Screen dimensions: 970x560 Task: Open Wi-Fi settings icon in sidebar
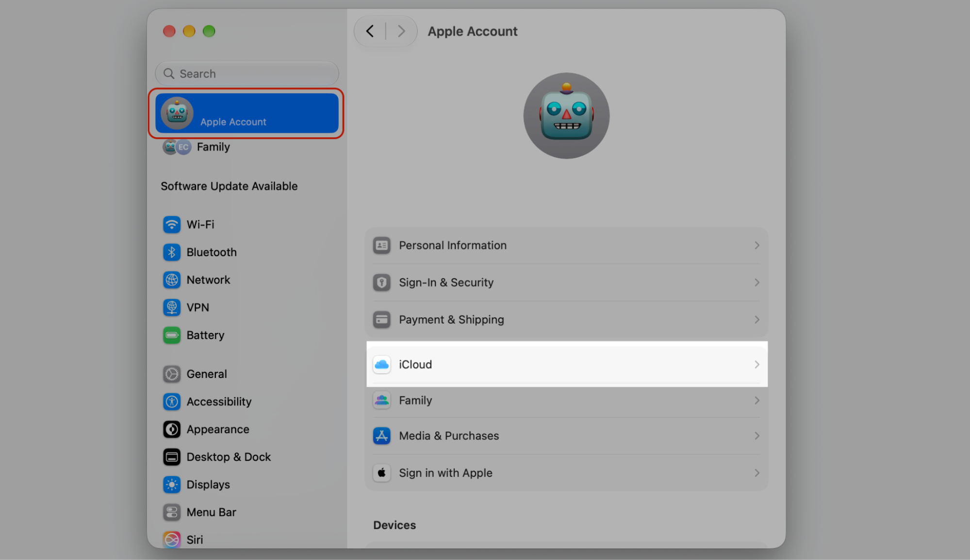[172, 225]
